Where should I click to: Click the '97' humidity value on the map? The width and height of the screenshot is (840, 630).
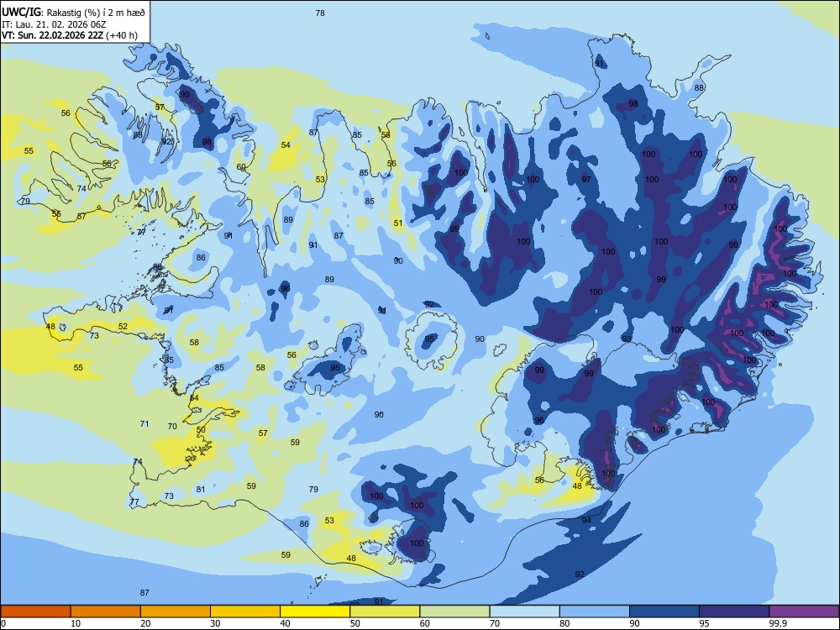pyautogui.click(x=586, y=179)
